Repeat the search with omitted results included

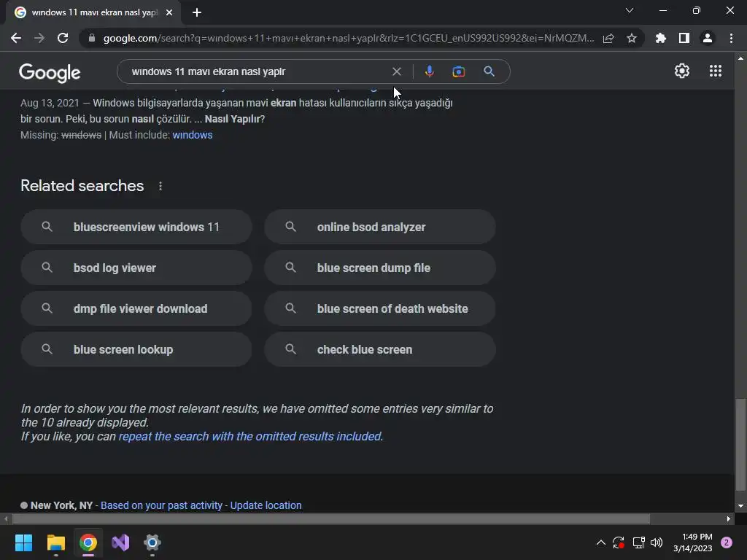pyautogui.click(x=251, y=436)
